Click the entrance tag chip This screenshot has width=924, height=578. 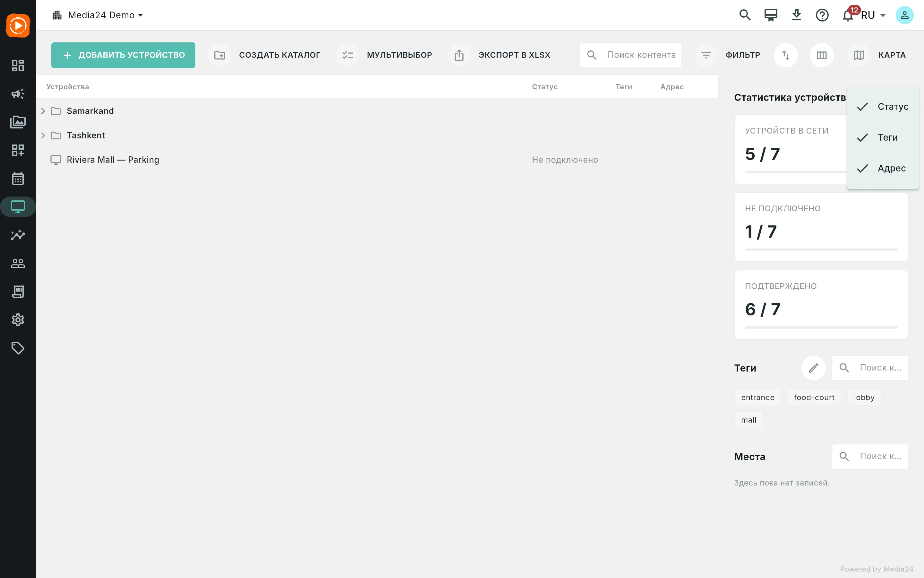click(757, 398)
